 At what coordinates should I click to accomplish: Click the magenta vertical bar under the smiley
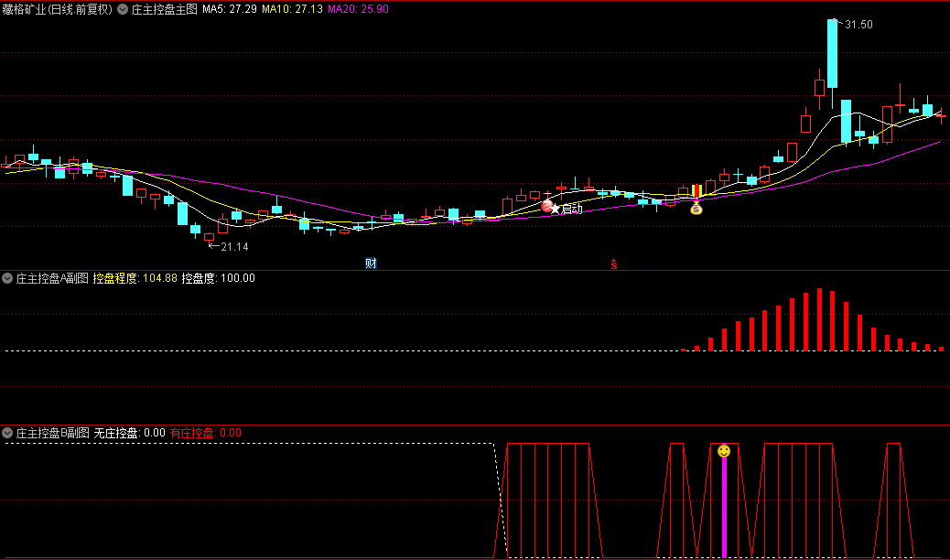tap(724, 506)
